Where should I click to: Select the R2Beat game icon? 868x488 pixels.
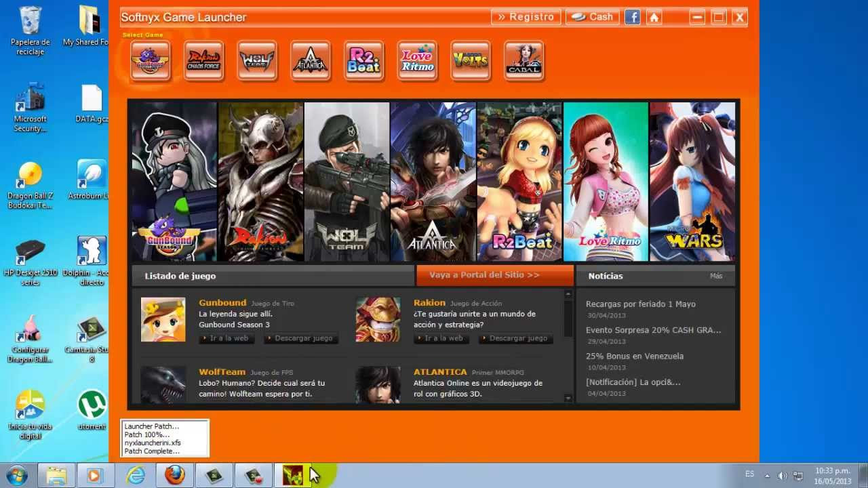pyautogui.click(x=364, y=61)
